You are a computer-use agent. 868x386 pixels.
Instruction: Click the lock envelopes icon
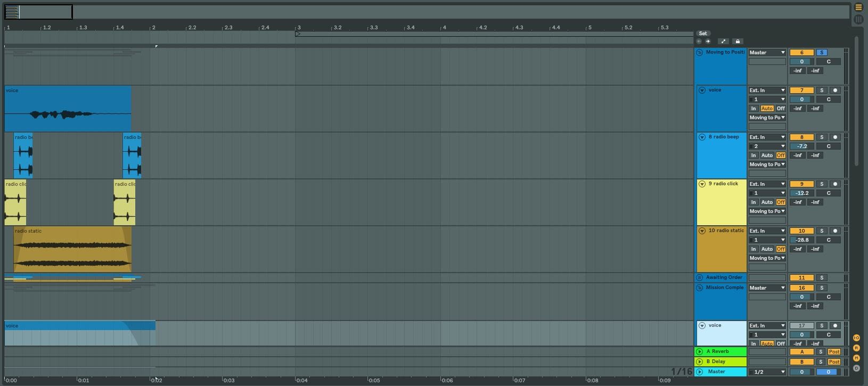(738, 42)
